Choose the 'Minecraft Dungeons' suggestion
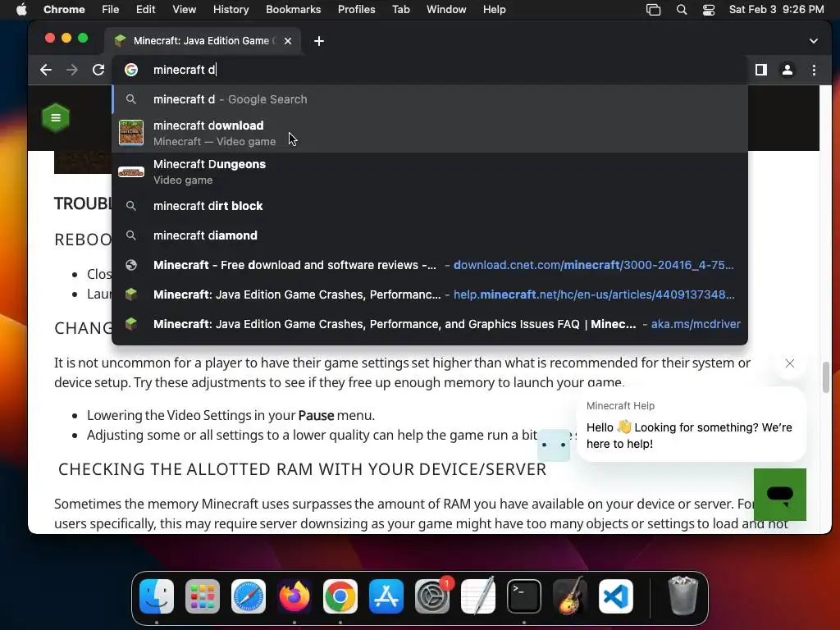This screenshot has height=630, width=840. [430, 171]
